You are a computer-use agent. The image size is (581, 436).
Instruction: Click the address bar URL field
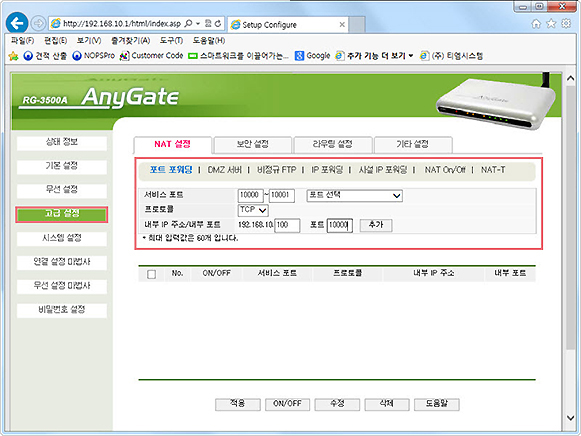click(x=122, y=24)
